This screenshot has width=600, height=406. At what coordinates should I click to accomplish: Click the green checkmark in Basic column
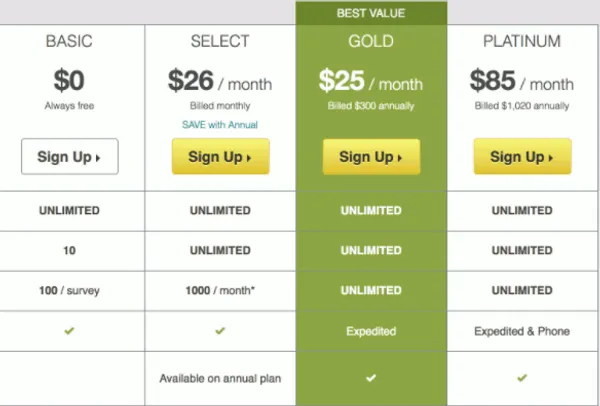click(69, 331)
